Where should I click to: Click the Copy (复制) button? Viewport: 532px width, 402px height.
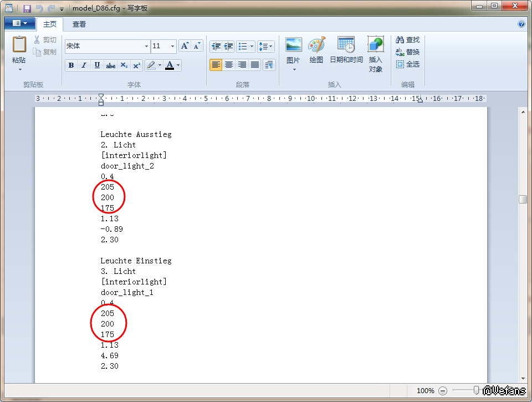45,52
